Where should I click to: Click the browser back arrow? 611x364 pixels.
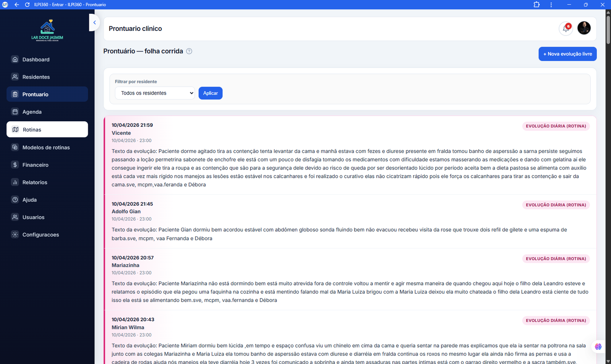click(16, 5)
